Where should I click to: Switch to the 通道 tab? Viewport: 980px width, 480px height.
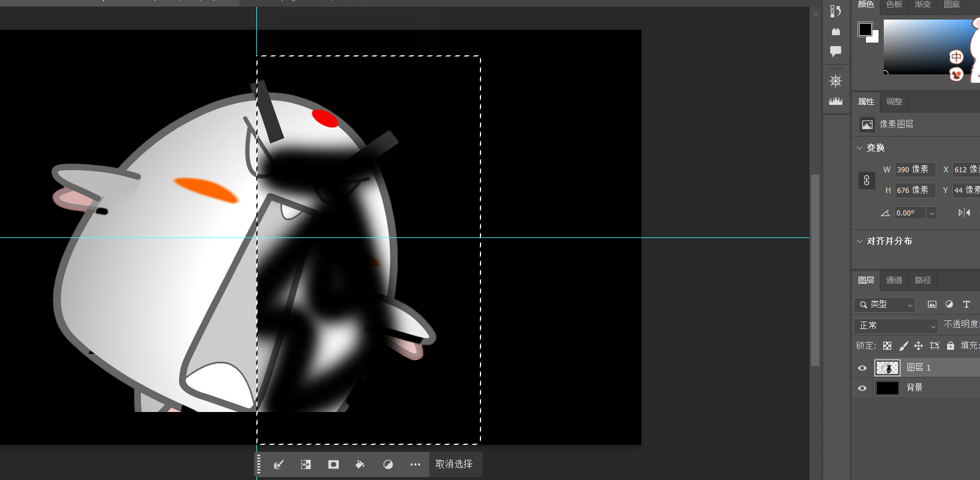(x=894, y=280)
